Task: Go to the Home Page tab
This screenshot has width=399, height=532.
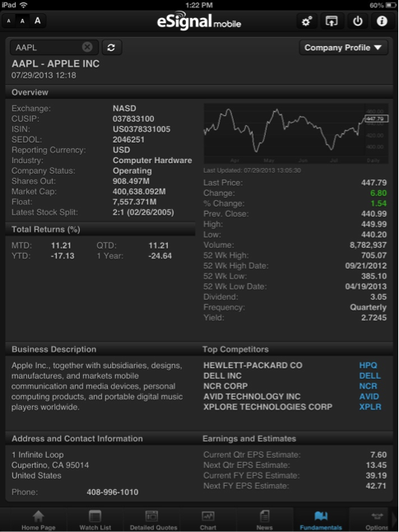Action: pyautogui.click(x=39, y=520)
